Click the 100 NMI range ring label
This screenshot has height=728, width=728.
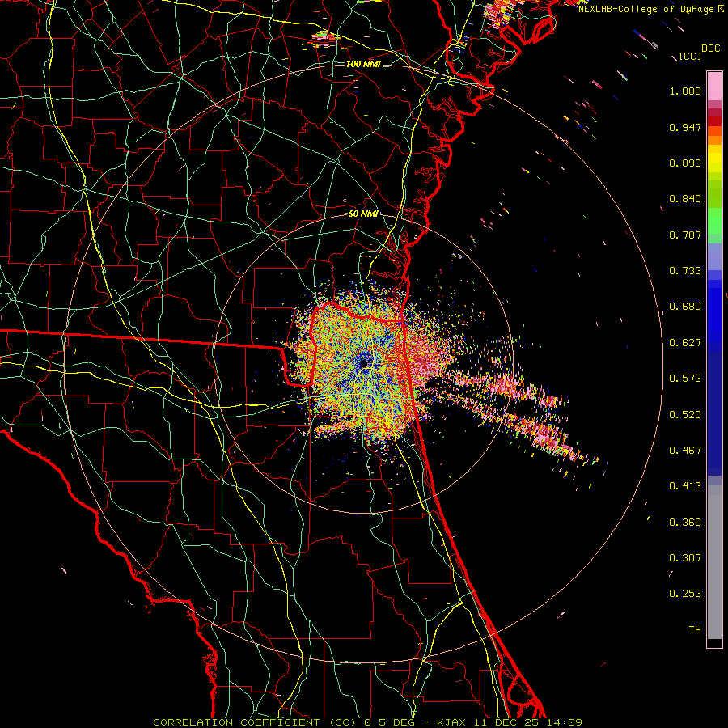click(x=363, y=64)
